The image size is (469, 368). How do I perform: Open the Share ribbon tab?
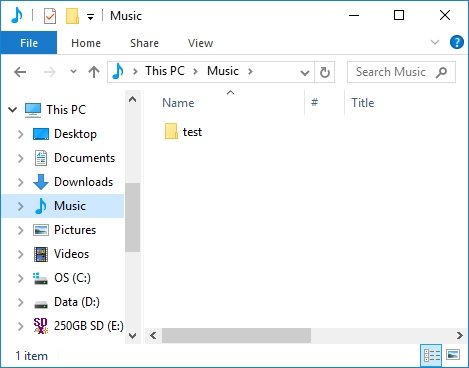pyautogui.click(x=144, y=43)
